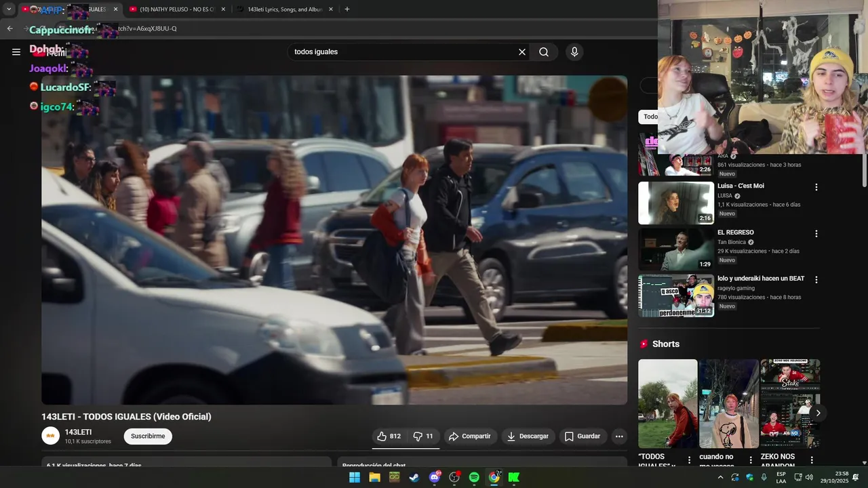Open the Tan Bionica channel link
The image size is (868, 488).
click(732, 242)
